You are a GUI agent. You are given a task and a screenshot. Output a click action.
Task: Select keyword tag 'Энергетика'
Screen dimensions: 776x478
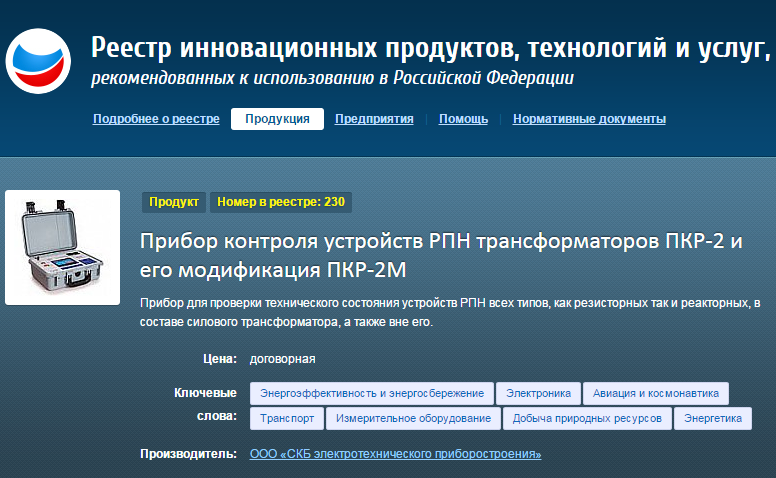[x=713, y=418]
